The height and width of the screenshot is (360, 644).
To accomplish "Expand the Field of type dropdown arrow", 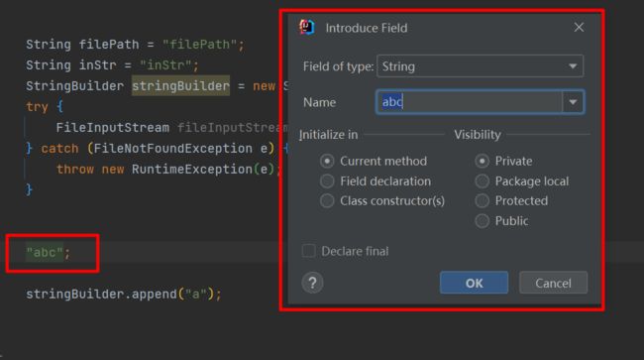I will 573,66.
